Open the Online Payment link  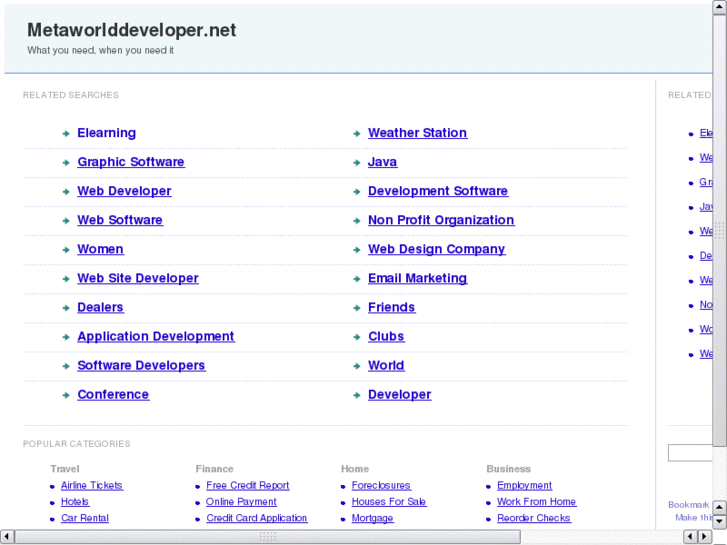pos(241,502)
